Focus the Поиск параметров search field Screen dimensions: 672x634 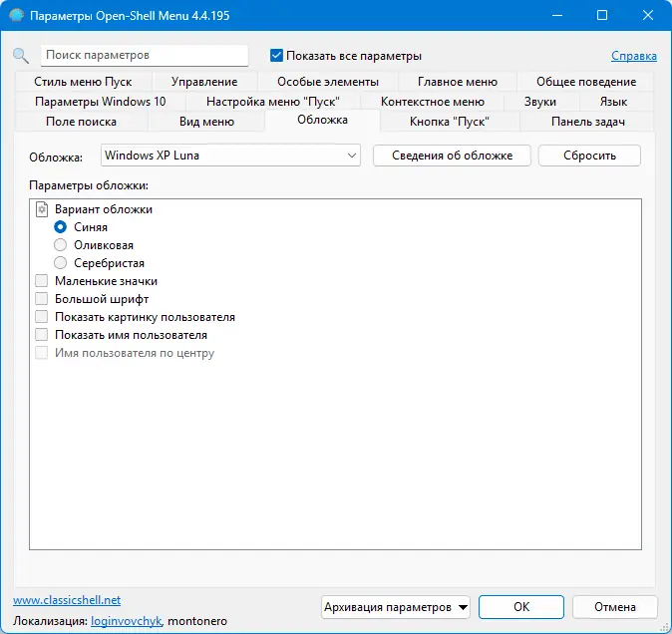pos(145,55)
